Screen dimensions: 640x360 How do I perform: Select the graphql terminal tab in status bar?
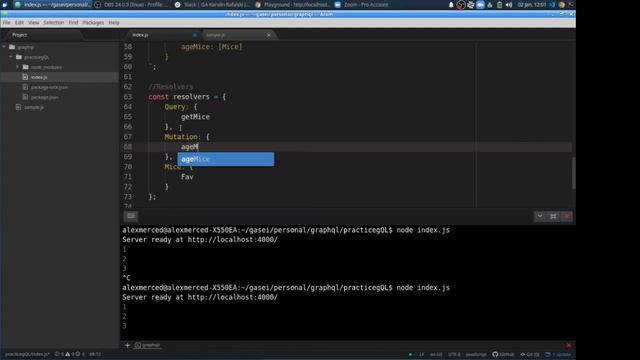point(148,345)
